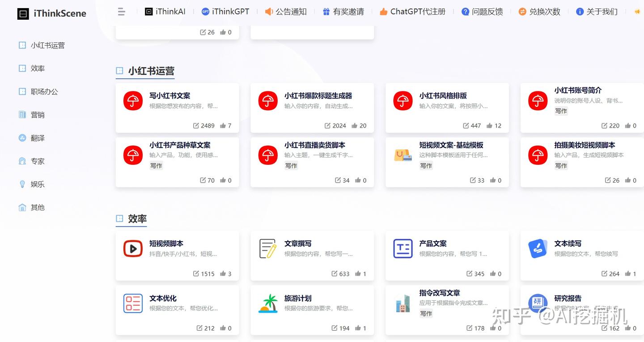The height and width of the screenshot is (342, 644).
Task: Click the 短视频文案-基础模板 shopping bag icon
Action: tap(402, 155)
